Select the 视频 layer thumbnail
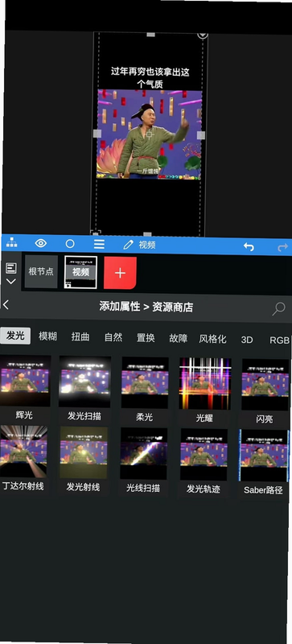 81,272
